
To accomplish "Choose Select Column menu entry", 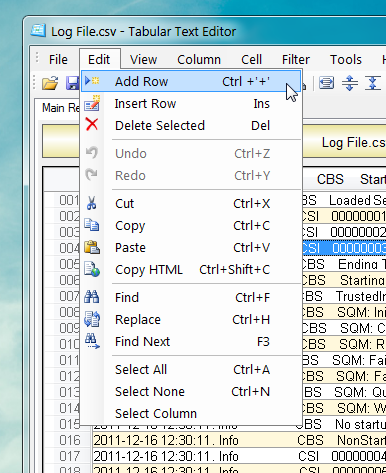I will tap(191, 414).
